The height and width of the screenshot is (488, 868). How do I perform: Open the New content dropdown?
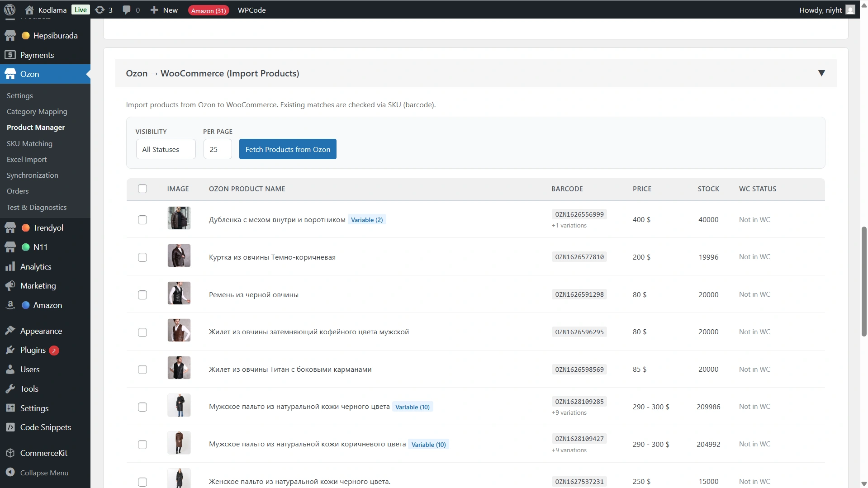(164, 9)
